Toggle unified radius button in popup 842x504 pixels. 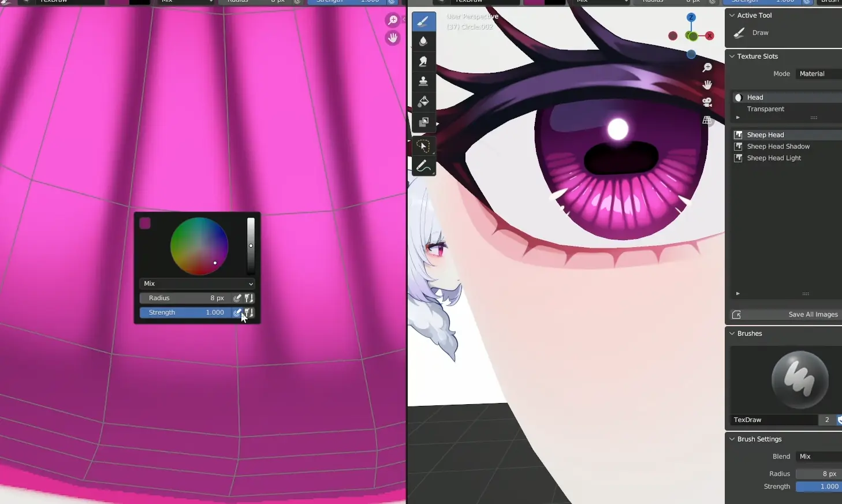[x=249, y=298]
